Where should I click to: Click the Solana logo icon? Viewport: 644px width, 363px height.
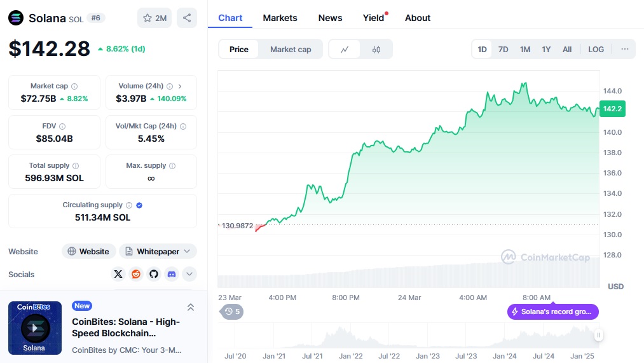pos(16,18)
